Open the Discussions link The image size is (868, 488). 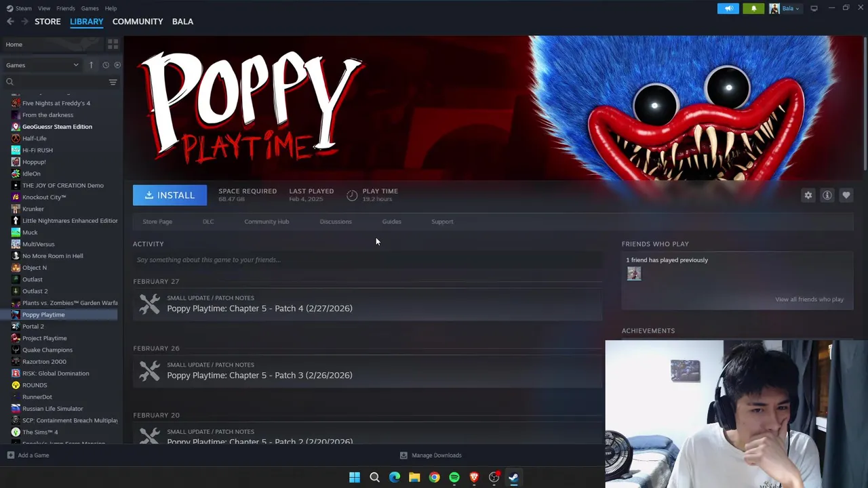click(336, 222)
